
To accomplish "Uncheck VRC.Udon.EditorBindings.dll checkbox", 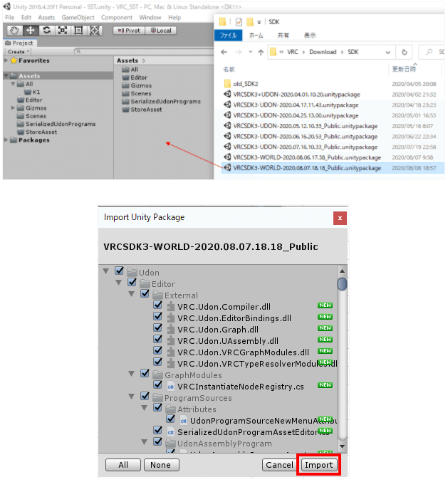I will click(x=157, y=316).
